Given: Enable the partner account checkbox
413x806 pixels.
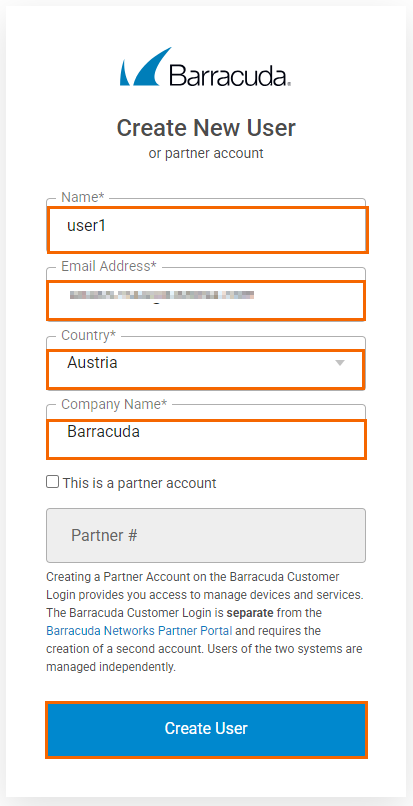Looking at the screenshot, I should pos(52,482).
